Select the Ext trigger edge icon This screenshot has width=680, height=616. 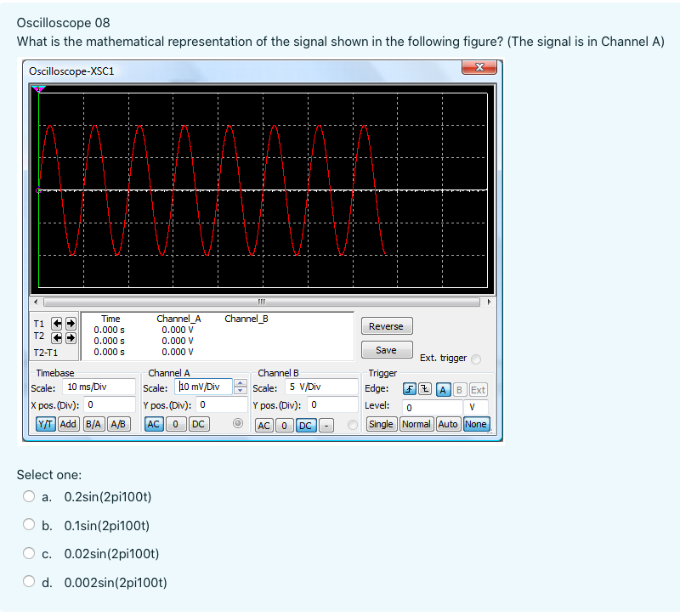point(478,390)
